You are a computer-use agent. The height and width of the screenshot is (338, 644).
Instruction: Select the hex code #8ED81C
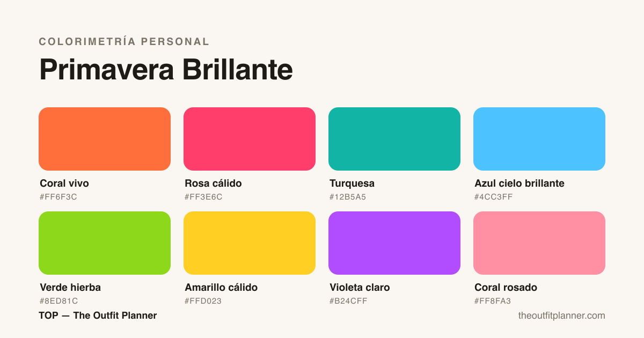point(59,301)
